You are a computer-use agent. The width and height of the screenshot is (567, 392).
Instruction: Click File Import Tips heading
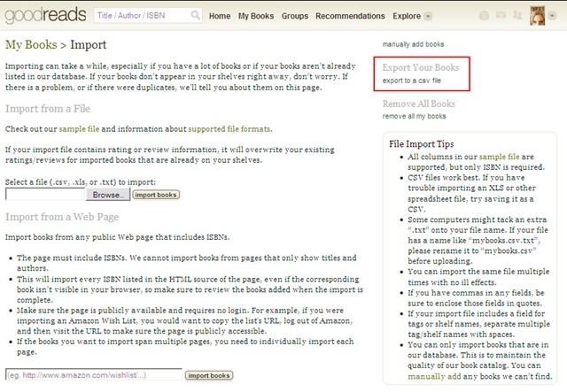tap(422, 144)
